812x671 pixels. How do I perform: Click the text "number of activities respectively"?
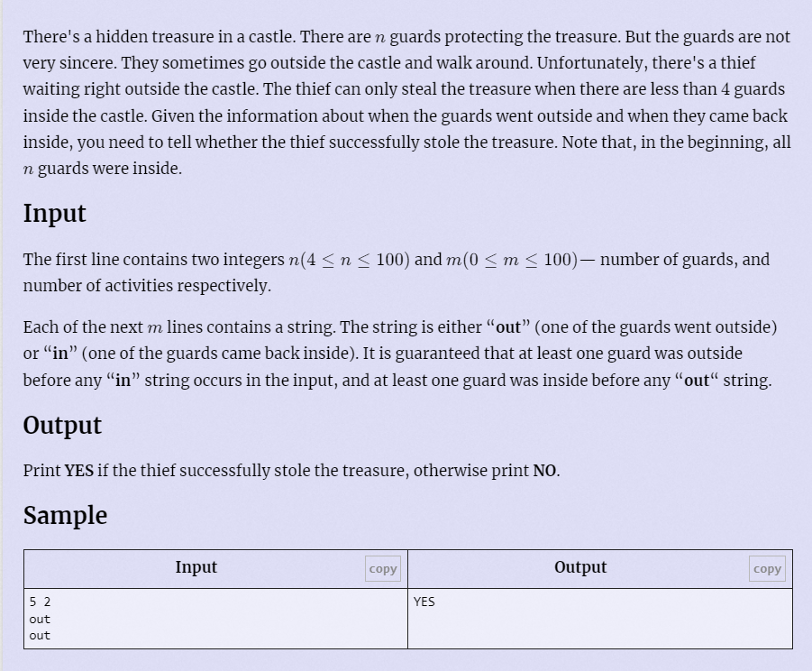(146, 286)
